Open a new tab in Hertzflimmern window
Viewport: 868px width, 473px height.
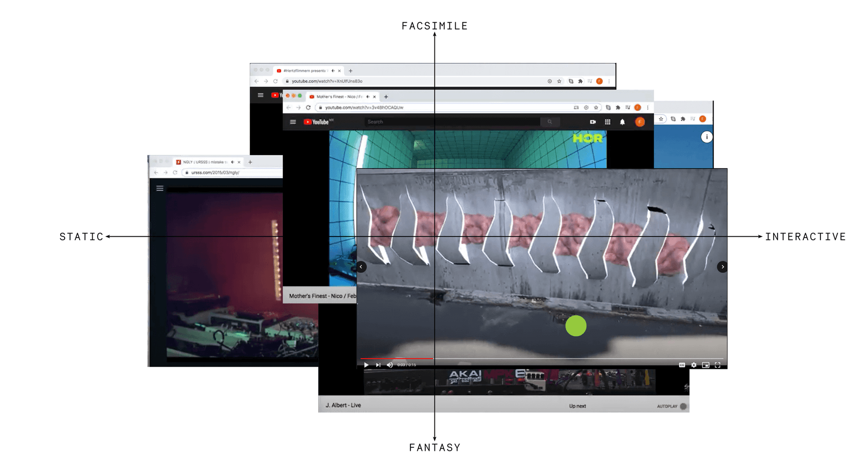point(350,71)
